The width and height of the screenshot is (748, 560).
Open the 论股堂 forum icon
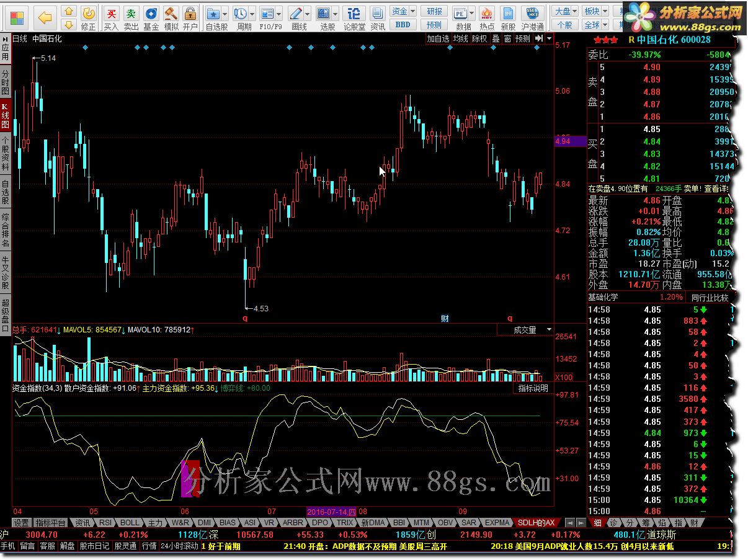point(354,14)
